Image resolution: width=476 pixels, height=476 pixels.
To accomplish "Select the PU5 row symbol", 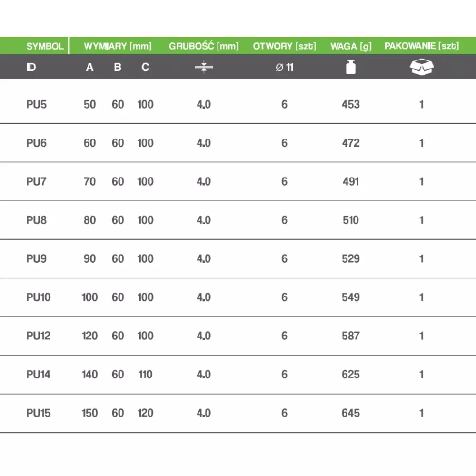I will [37, 104].
